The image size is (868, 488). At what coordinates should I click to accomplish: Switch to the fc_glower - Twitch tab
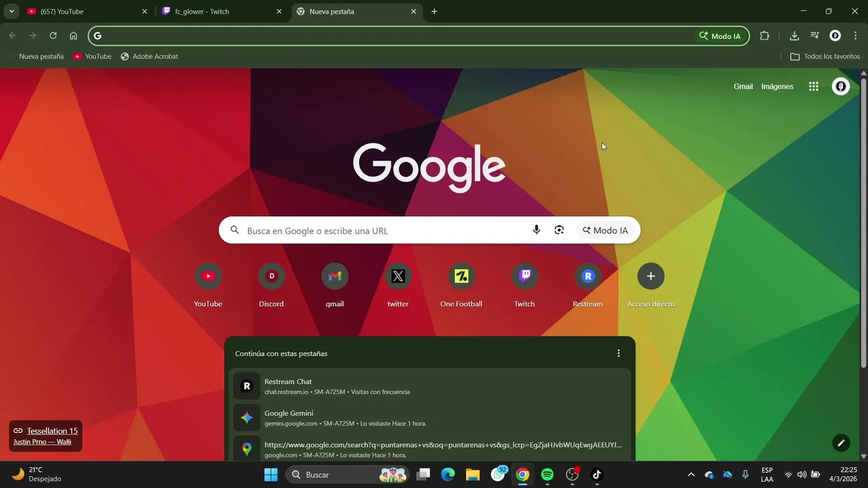tap(222, 12)
